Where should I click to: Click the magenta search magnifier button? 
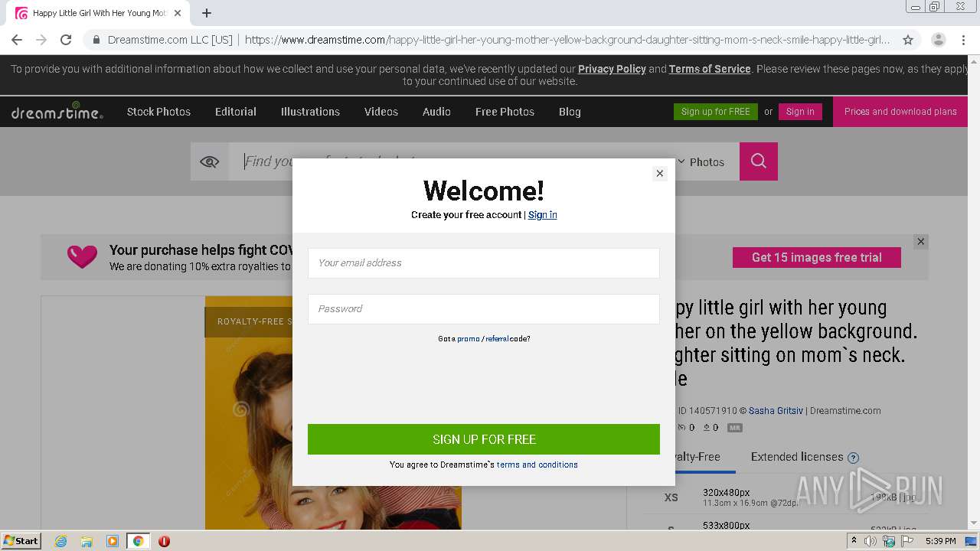[759, 161]
